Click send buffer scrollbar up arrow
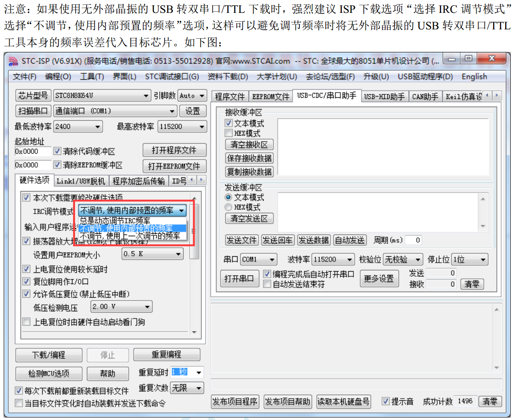Viewport: 514px width, 420px height. [483, 199]
